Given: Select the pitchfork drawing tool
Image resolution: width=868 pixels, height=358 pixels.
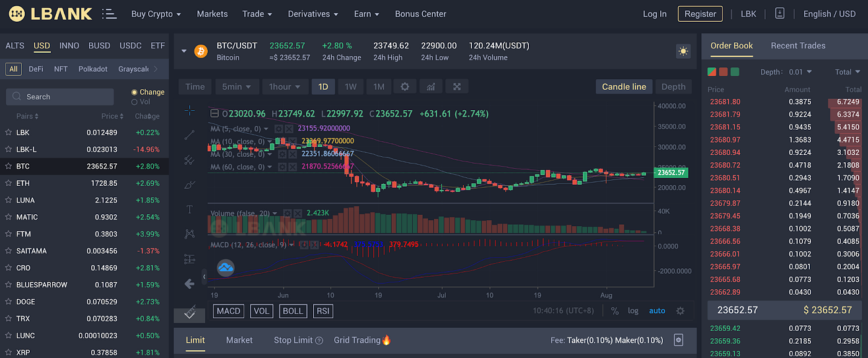Looking at the screenshot, I should click(190, 160).
